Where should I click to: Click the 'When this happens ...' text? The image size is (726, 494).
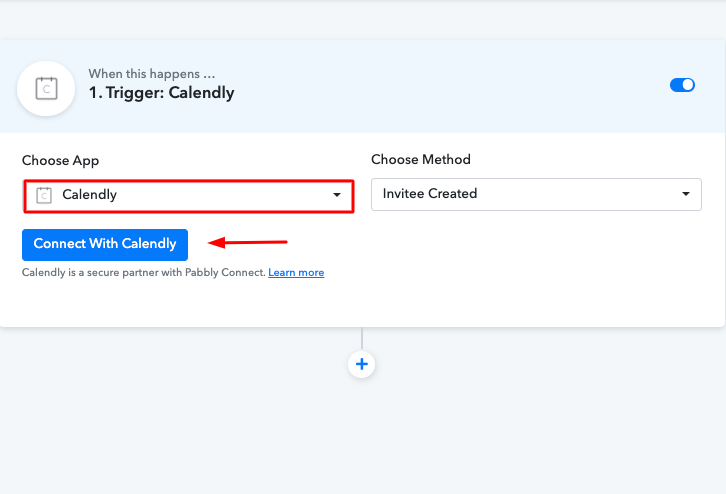tap(152, 74)
